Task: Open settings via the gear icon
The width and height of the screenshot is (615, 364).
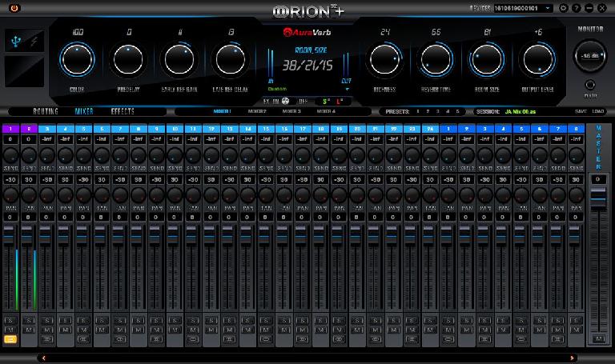Action: click(x=563, y=8)
